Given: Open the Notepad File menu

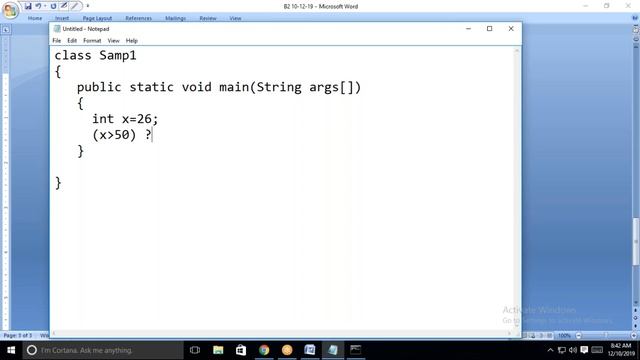Looking at the screenshot, I should 57,41.
